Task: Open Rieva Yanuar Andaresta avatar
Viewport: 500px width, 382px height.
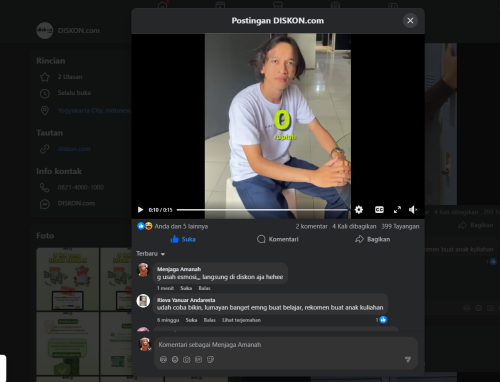Action: [143, 301]
